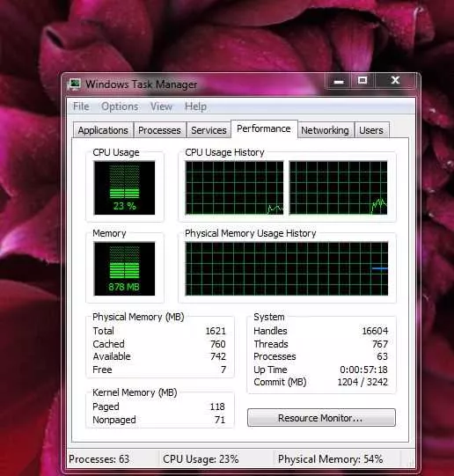Open the File menu
This screenshot has height=476, width=454.
pos(81,106)
